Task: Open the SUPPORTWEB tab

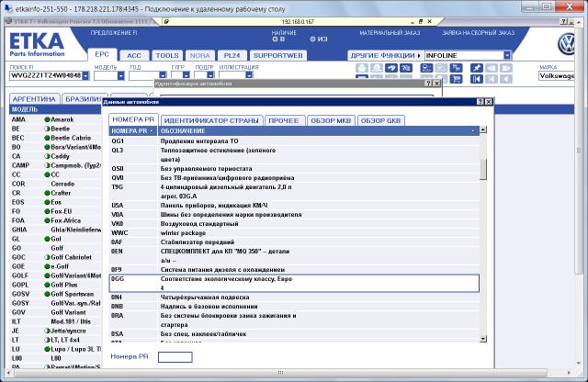Action: (277, 56)
